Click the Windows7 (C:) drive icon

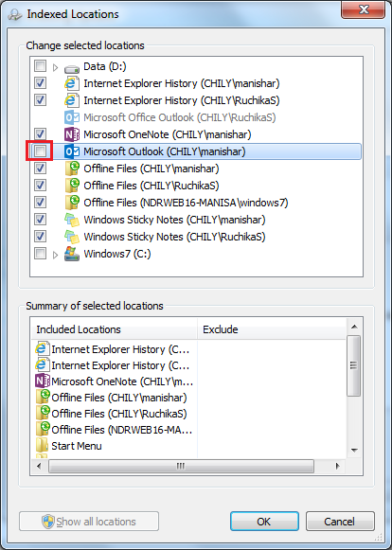72,254
